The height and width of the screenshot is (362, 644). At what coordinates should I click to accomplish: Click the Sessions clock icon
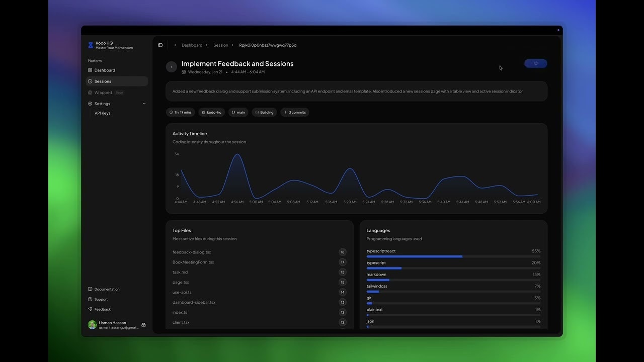(x=90, y=81)
